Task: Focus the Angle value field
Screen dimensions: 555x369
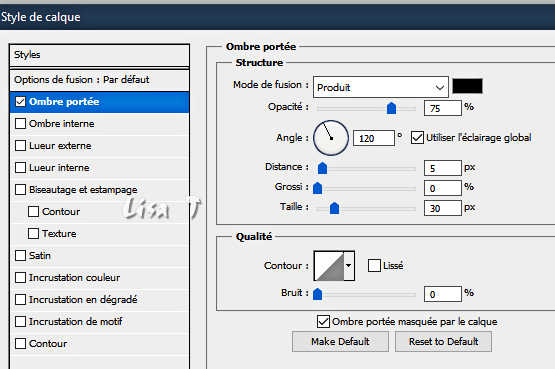Action: 374,138
